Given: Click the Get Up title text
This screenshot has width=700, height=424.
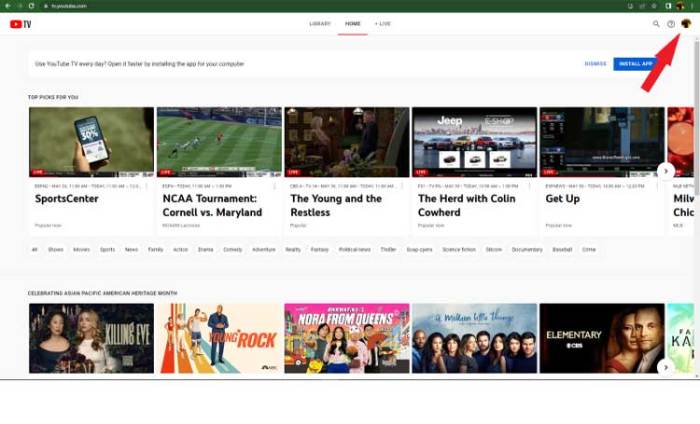Looking at the screenshot, I should [x=562, y=199].
